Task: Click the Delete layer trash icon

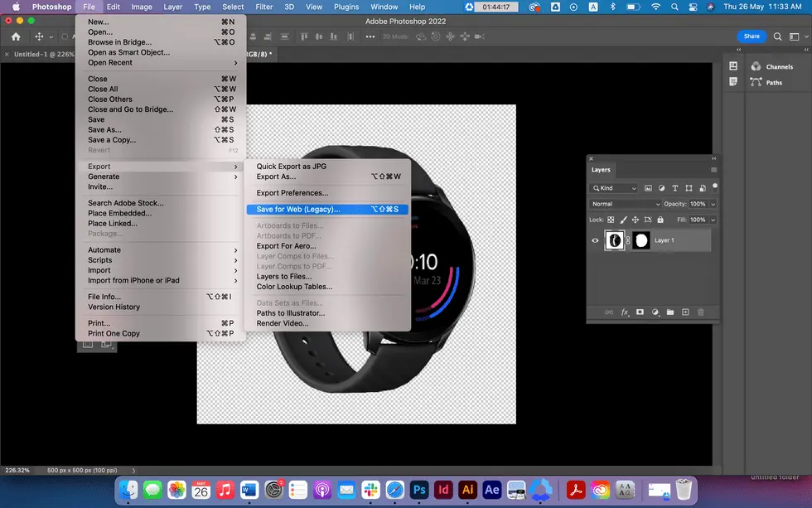Action: [x=700, y=312]
